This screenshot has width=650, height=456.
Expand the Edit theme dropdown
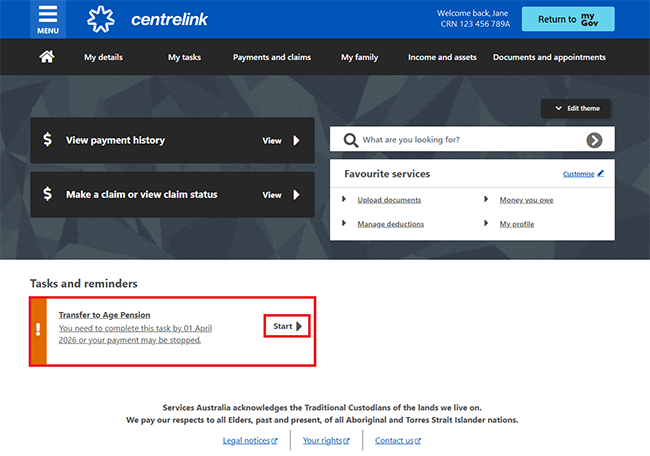575,108
